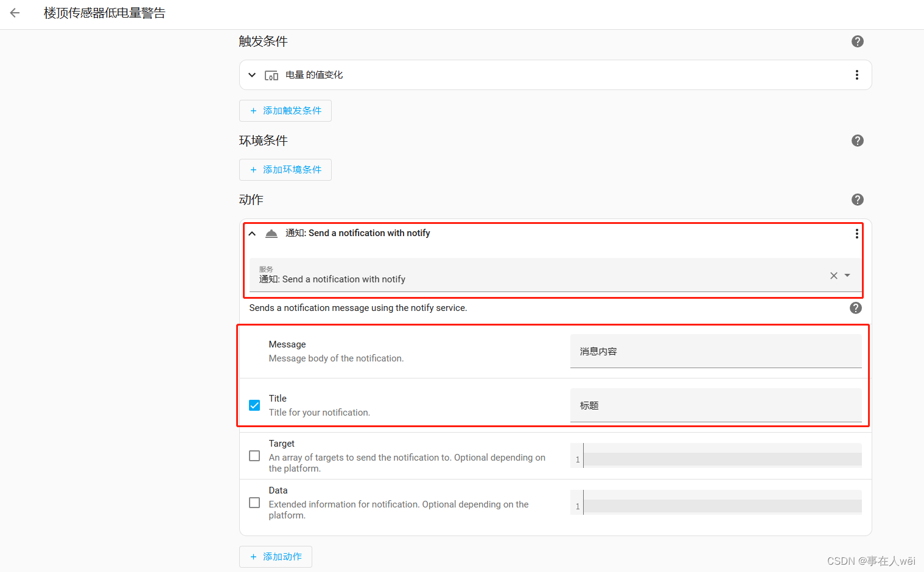
Task: Open help for 环境条件 section
Action: coord(858,141)
